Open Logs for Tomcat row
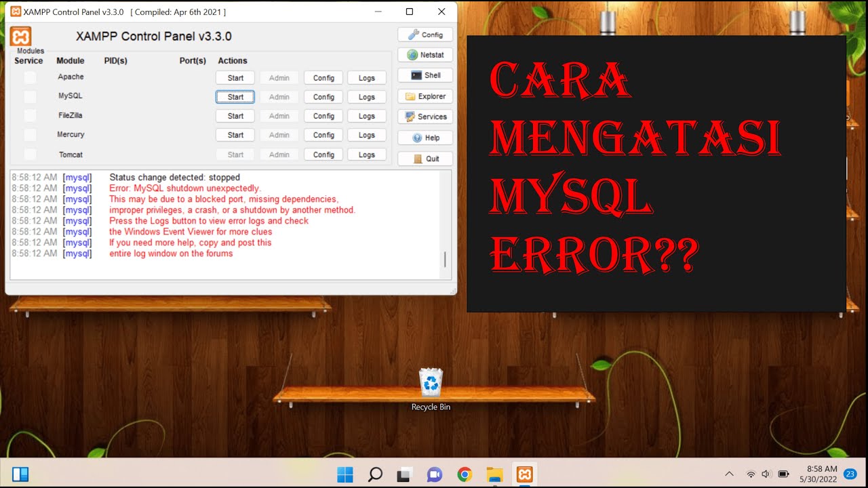This screenshot has width=868, height=488. [x=367, y=155]
